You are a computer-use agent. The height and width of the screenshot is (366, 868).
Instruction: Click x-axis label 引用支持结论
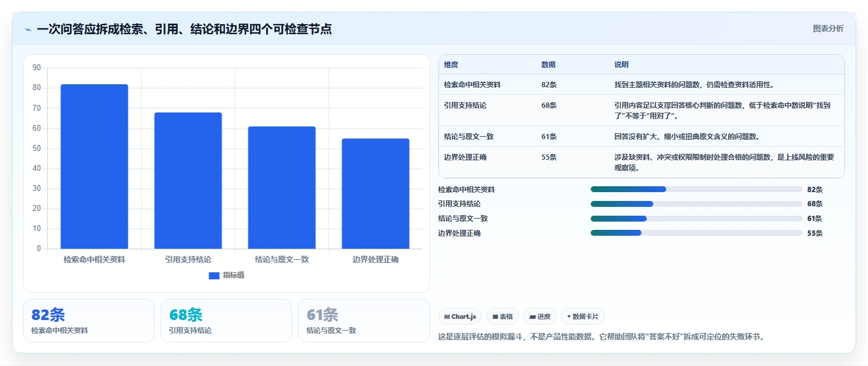pyautogui.click(x=188, y=259)
